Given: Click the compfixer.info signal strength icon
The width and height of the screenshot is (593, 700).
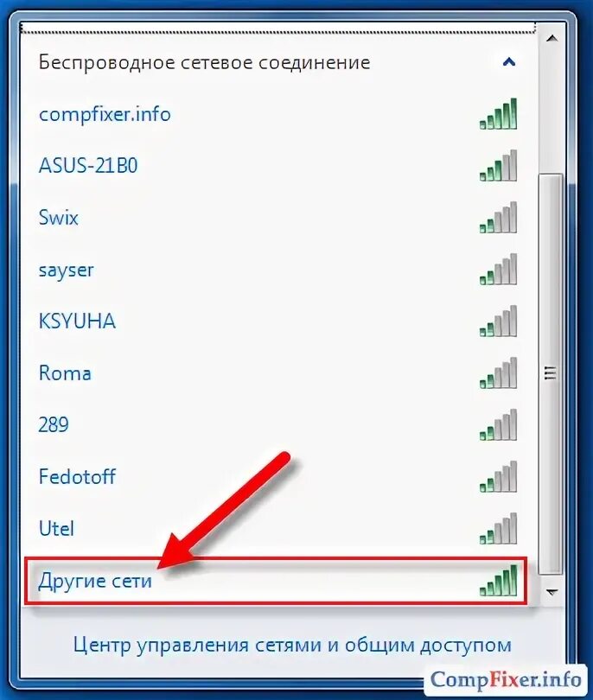Looking at the screenshot, I should click(498, 114).
